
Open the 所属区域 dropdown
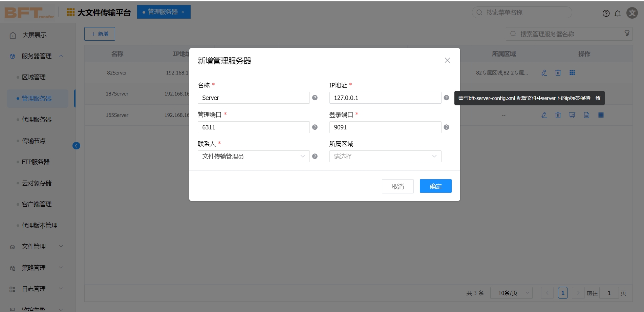coord(385,156)
